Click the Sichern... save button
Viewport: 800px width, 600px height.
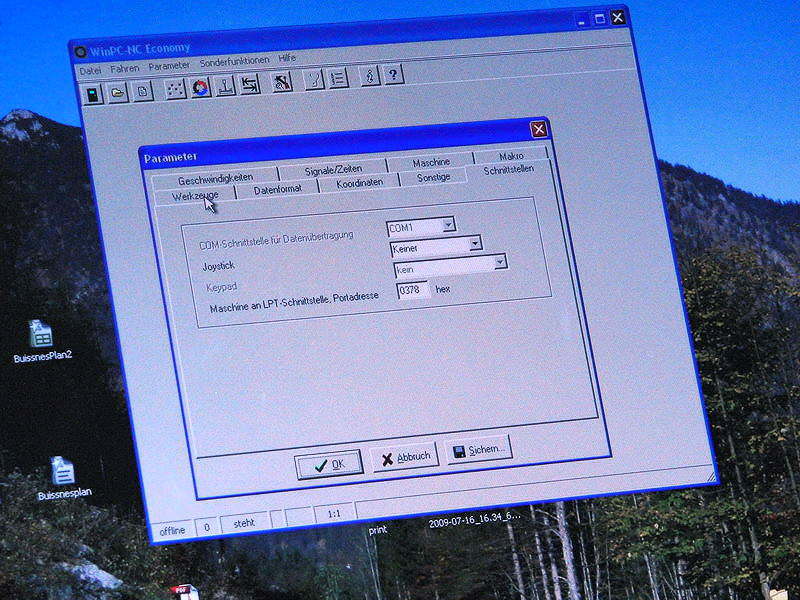(479, 450)
